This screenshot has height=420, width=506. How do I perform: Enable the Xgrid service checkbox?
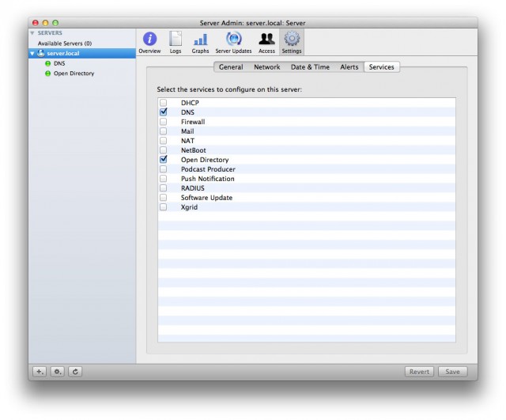164,207
